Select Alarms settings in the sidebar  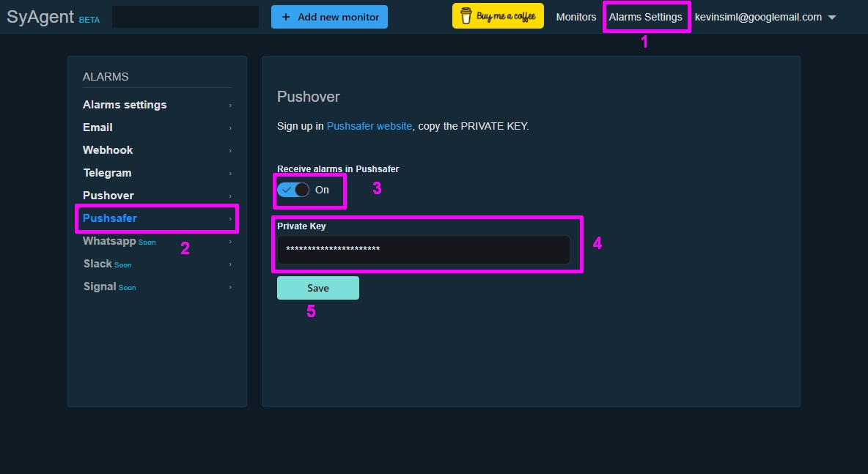pyautogui.click(x=157, y=105)
